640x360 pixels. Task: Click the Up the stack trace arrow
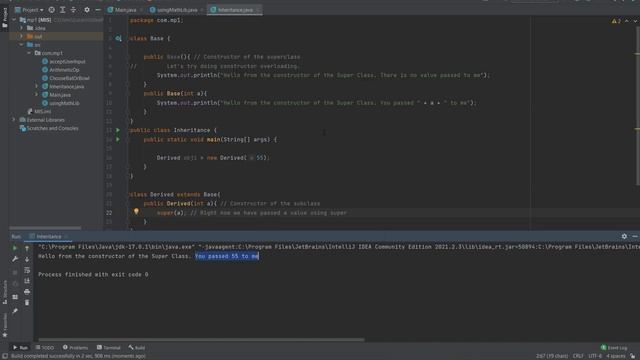(x=27, y=248)
